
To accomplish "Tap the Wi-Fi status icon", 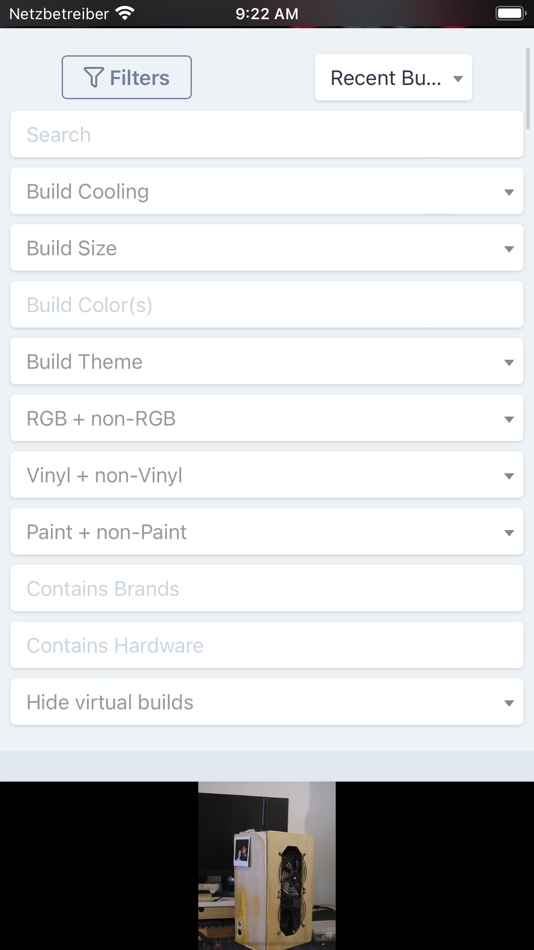I will pyautogui.click(x=125, y=13).
